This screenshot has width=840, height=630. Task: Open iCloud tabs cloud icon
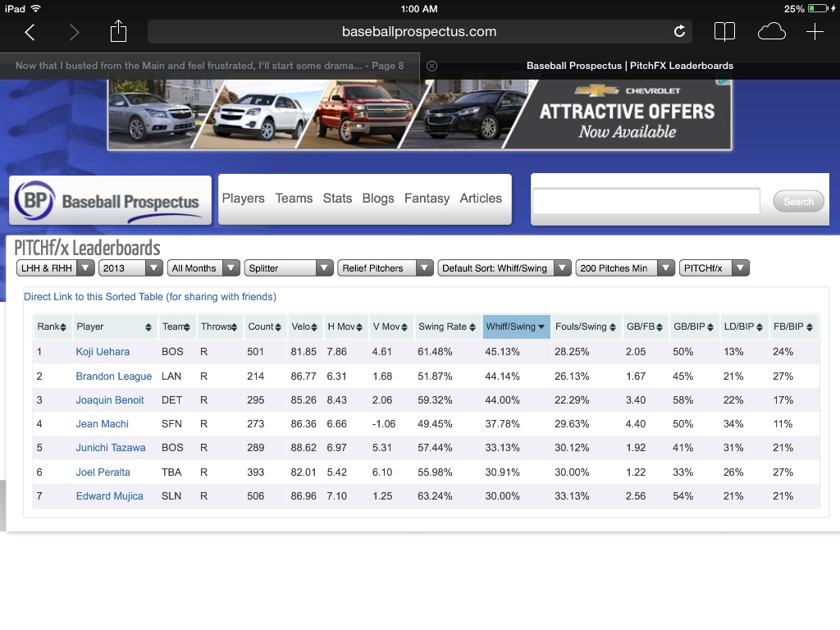tap(771, 32)
